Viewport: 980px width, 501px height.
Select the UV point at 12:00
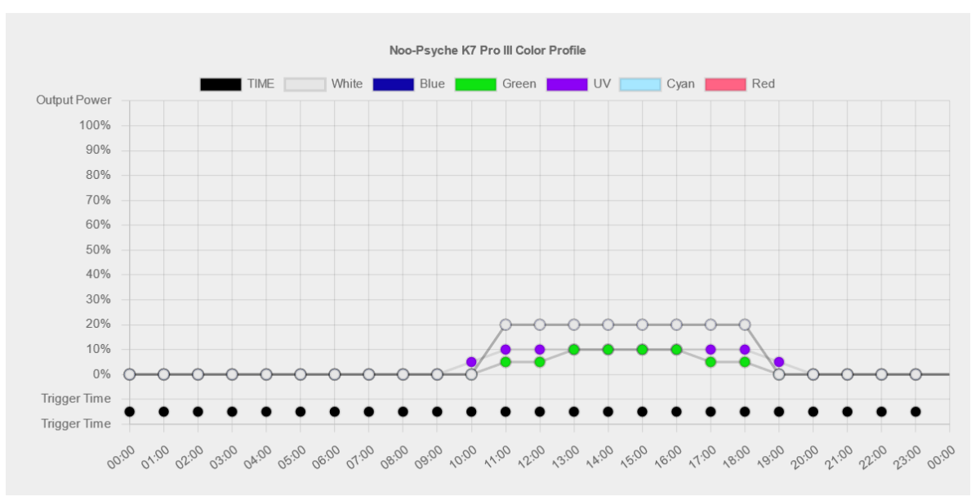point(540,350)
